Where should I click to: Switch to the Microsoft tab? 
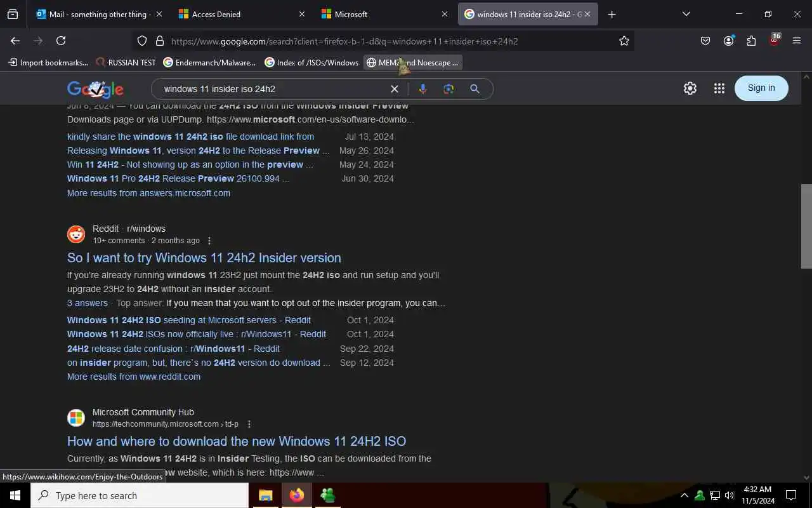click(x=379, y=14)
